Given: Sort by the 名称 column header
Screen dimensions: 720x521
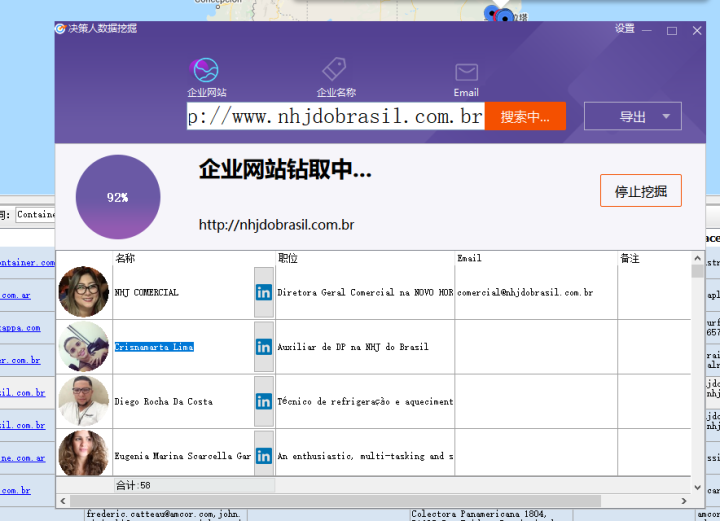Looking at the screenshot, I should (193, 258).
